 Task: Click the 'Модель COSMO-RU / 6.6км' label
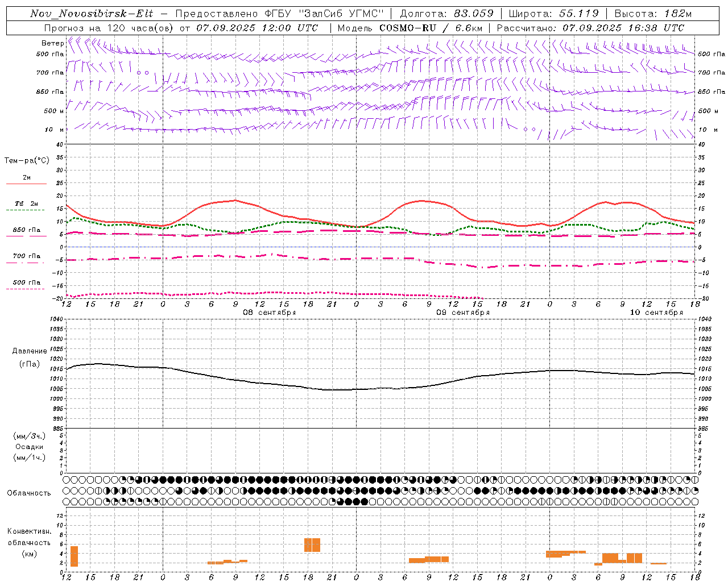[x=410, y=28]
